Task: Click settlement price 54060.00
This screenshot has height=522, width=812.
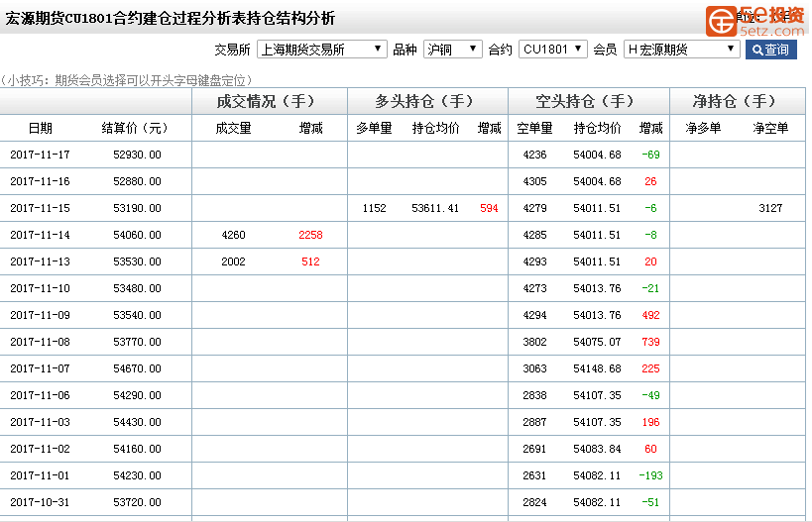Action: click(137, 235)
